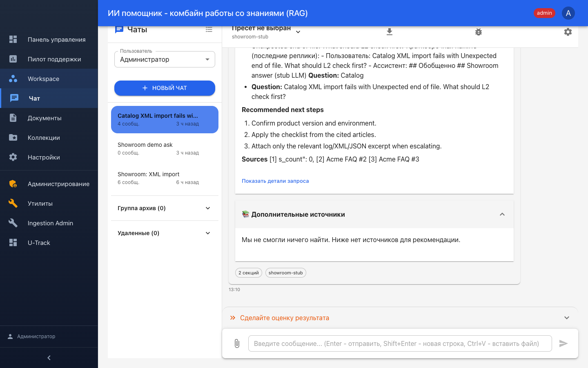Click the send message arrow icon
Screen dimensions: 588x368
click(563, 343)
